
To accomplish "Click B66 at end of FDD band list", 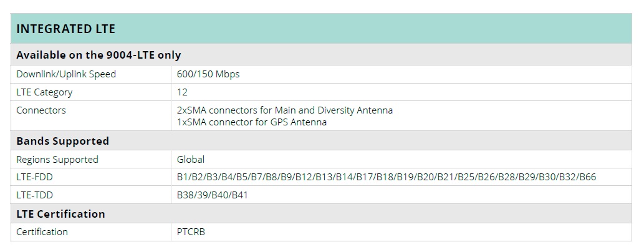I will point(587,177).
